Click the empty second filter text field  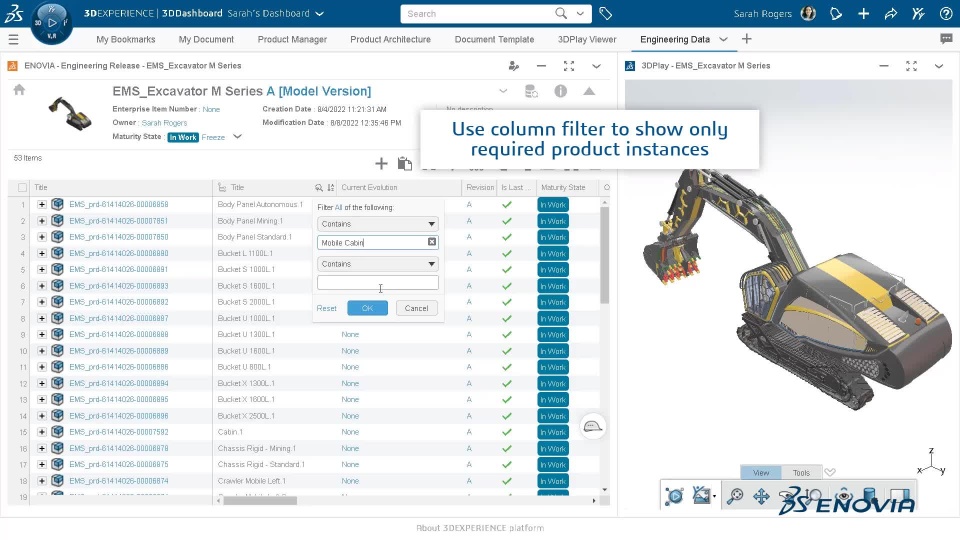coord(378,283)
